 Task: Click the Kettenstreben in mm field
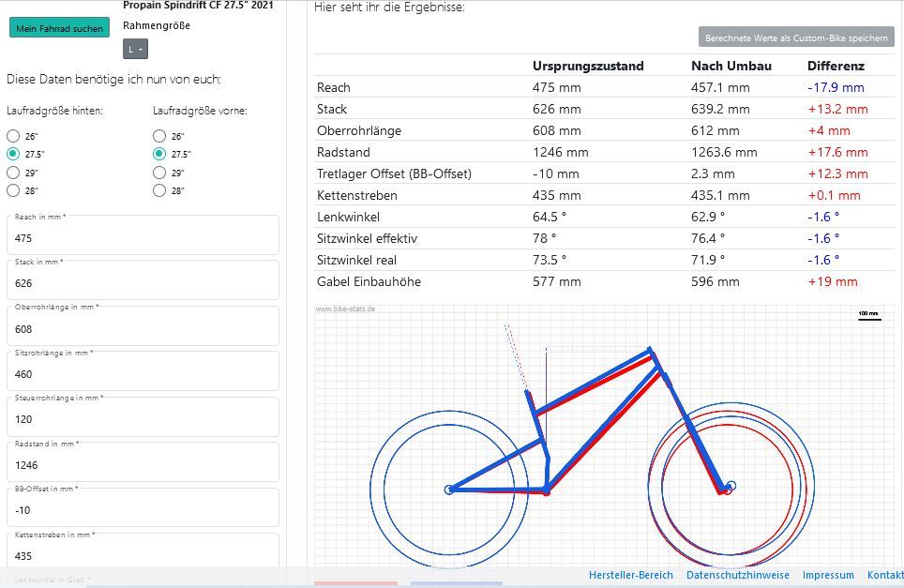point(143,555)
